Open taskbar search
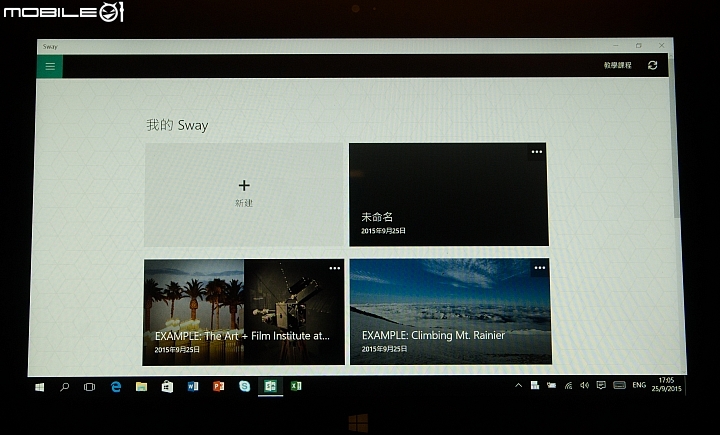The height and width of the screenshot is (435, 720). [64, 387]
